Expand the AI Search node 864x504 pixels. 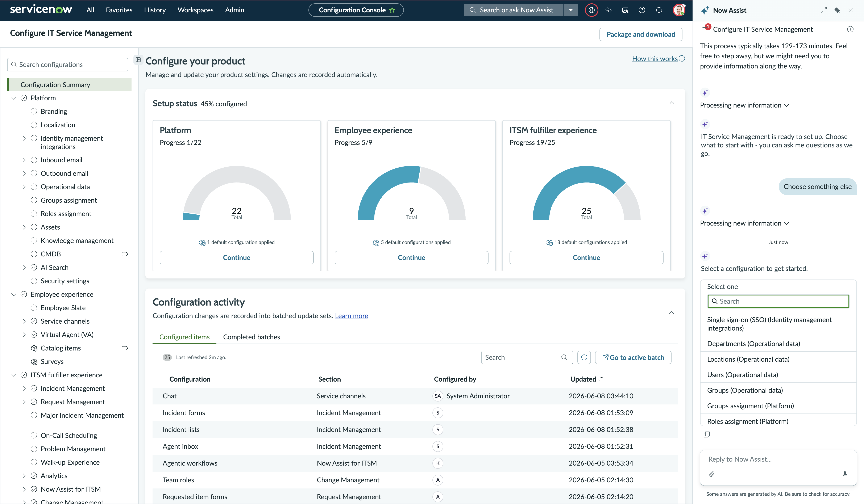[24, 268]
